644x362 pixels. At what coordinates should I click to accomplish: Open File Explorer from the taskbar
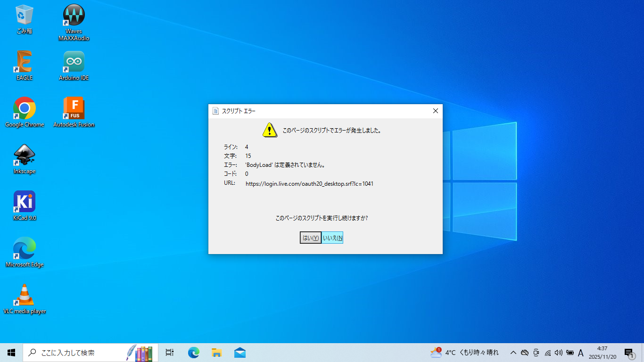point(216,353)
